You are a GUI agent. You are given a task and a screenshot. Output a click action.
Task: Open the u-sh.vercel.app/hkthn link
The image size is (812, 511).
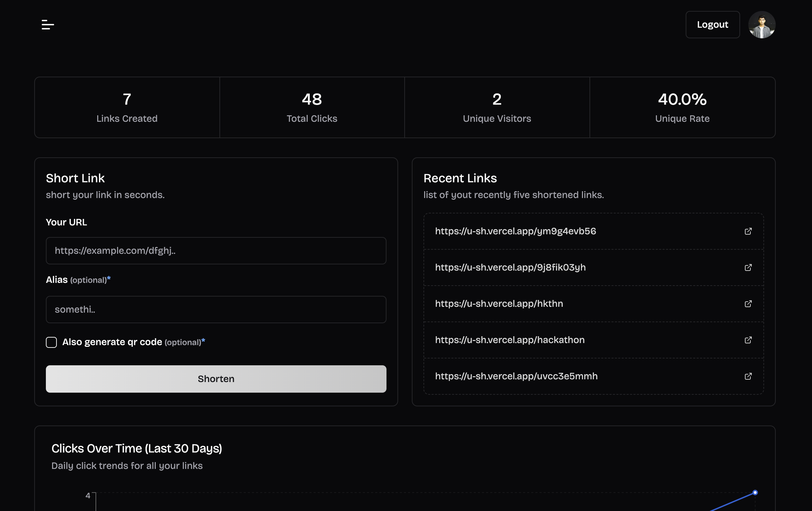(499, 304)
